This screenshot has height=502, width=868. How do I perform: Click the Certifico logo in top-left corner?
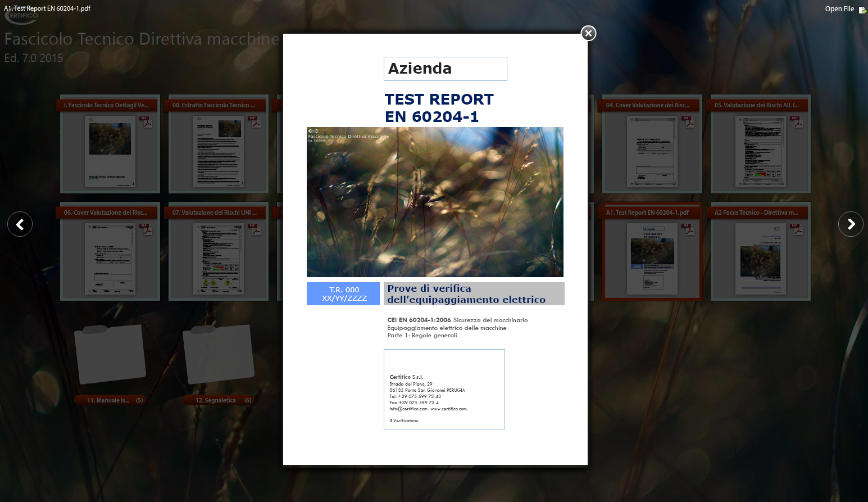point(22,17)
